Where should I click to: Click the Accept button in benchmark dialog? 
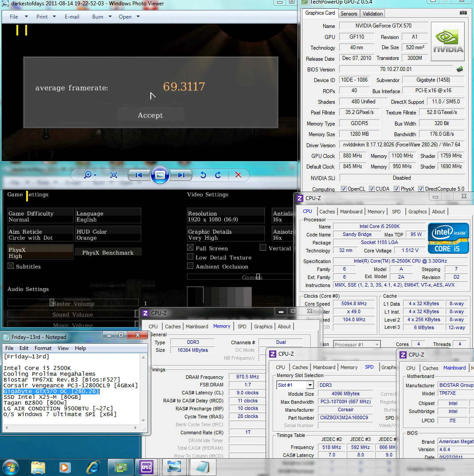click(x=150, y=115)
